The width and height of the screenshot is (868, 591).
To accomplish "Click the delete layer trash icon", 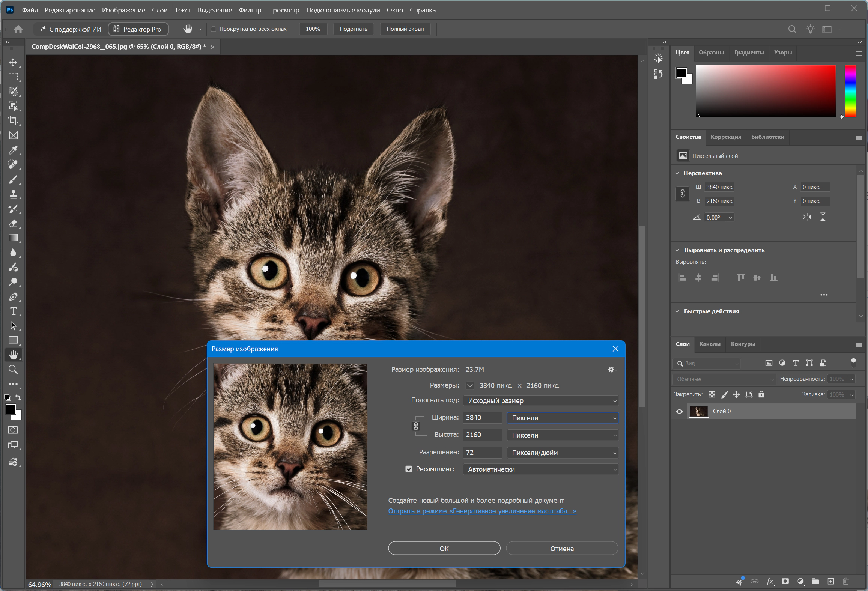I will 845,581.
